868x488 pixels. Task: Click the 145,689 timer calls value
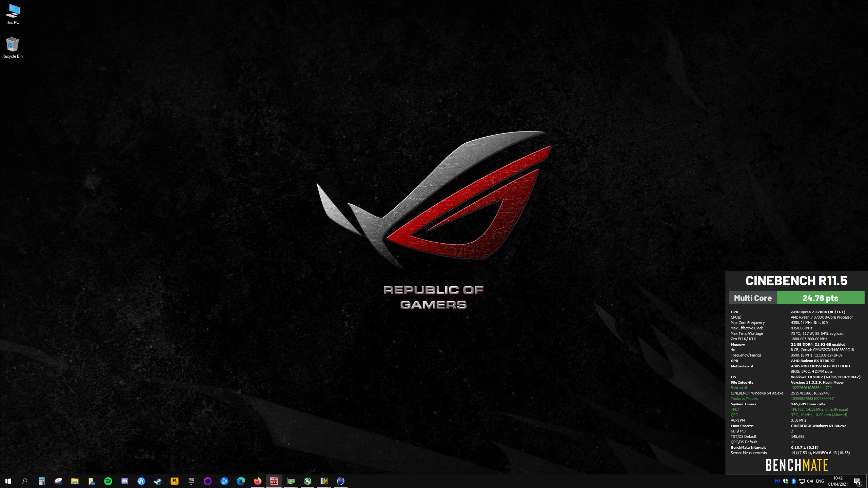tap(808, 404)
